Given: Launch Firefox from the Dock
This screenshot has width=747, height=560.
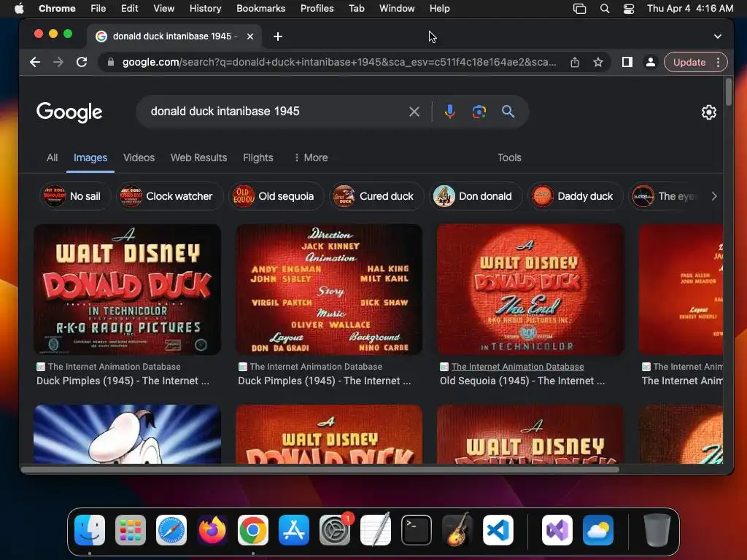Looking at the screenshot, I should (x=212, y=530).
